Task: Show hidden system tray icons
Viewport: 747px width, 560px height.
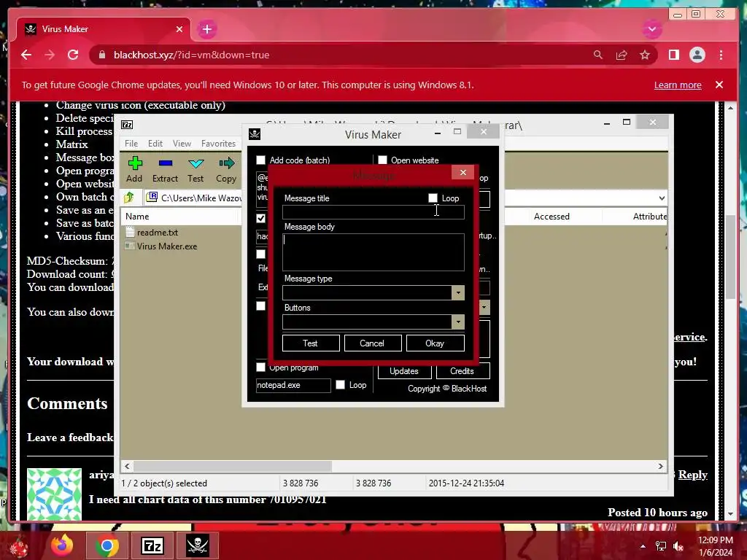Action: 643,545
